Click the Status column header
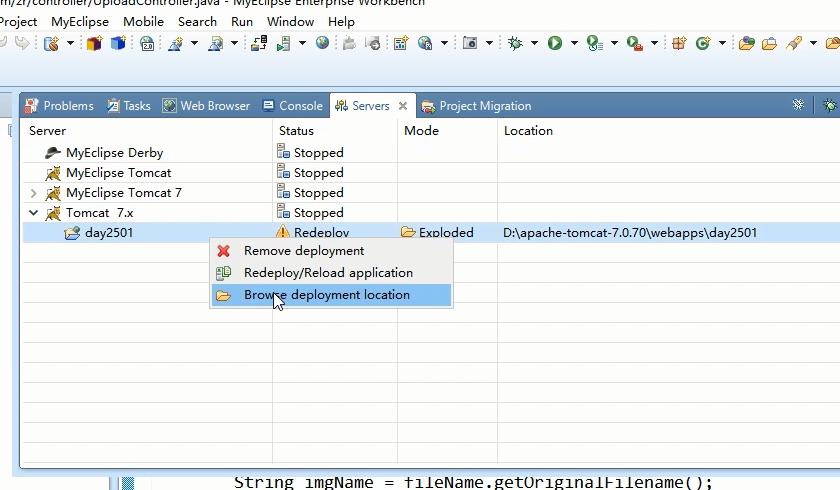This screenshot has width=840, height=490. (x=296, y=131)
